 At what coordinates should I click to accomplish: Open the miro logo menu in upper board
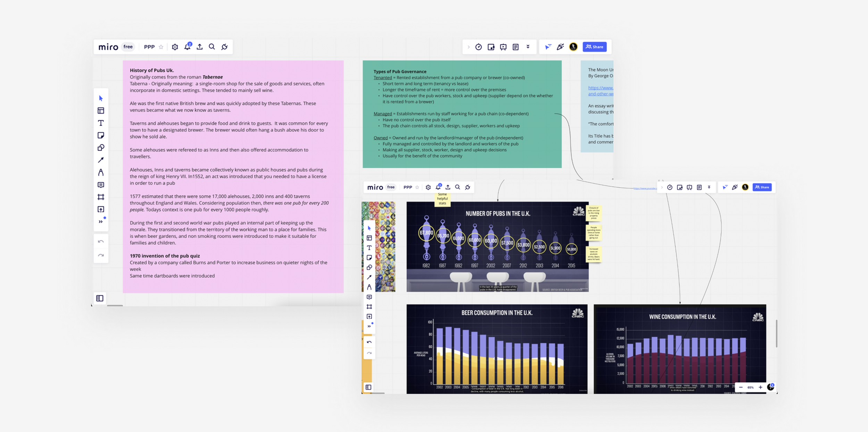(x=108, y=47)
